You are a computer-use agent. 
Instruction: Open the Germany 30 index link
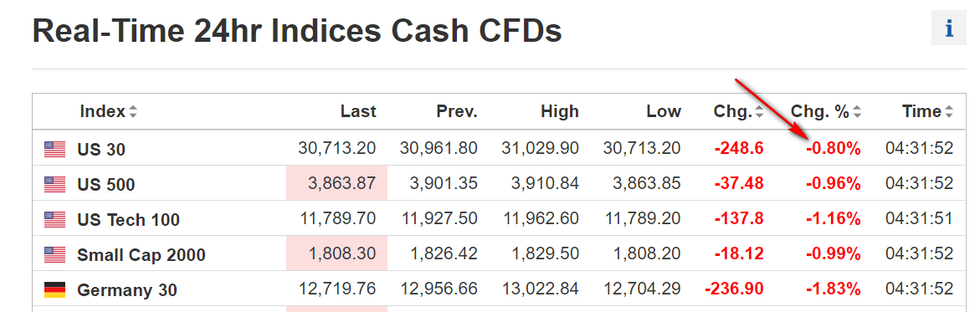click(x=127, y=290)
